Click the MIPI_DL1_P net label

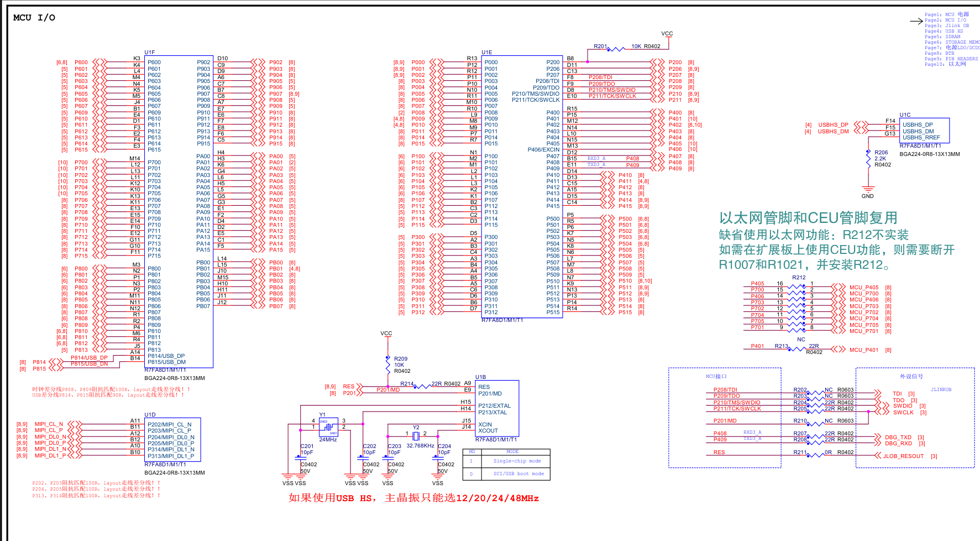click(x=50, y=456)
